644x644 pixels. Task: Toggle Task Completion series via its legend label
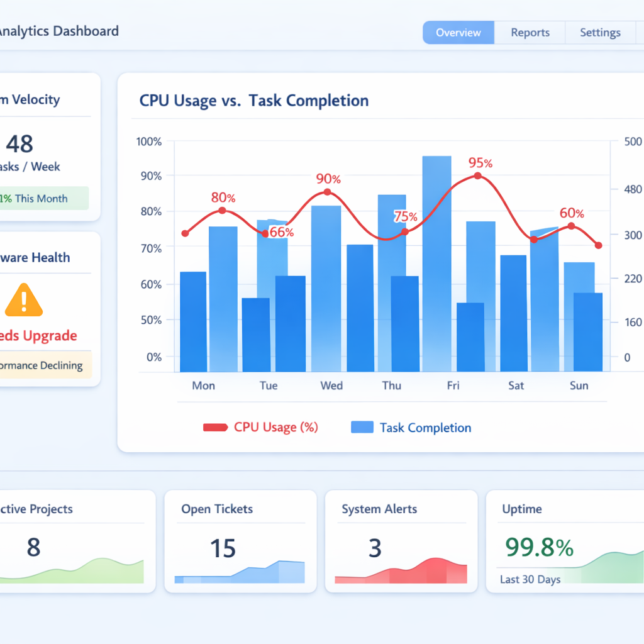(x=425, y=427)
